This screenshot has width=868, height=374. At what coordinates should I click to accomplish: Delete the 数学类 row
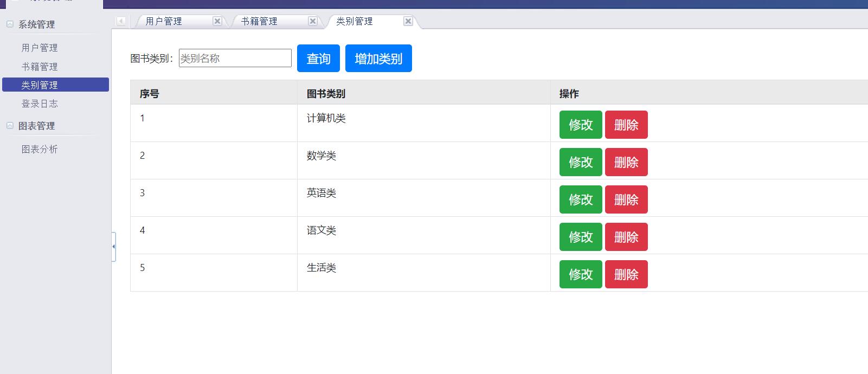[626, 162]
